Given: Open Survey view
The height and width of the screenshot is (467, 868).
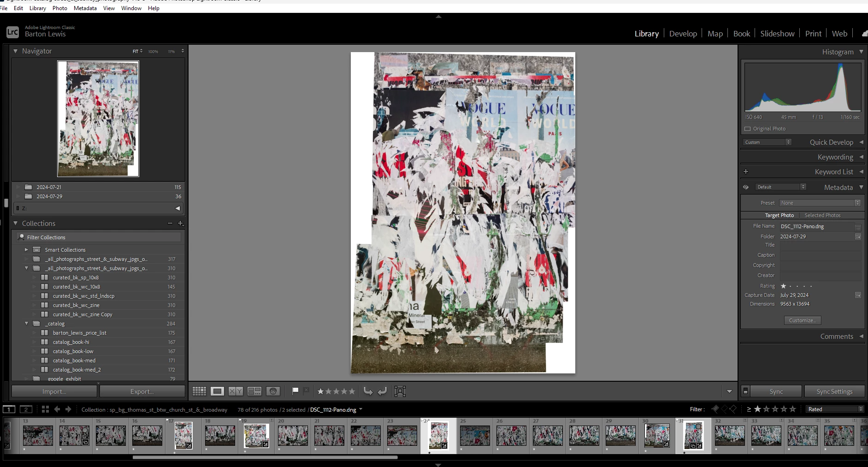Looking at the screenshot, I should (254, 391).
